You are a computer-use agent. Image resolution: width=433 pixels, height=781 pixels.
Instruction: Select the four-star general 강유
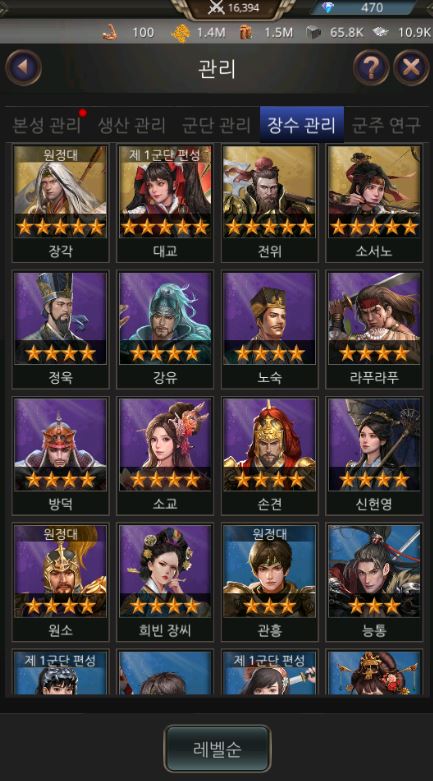[165, 330]
